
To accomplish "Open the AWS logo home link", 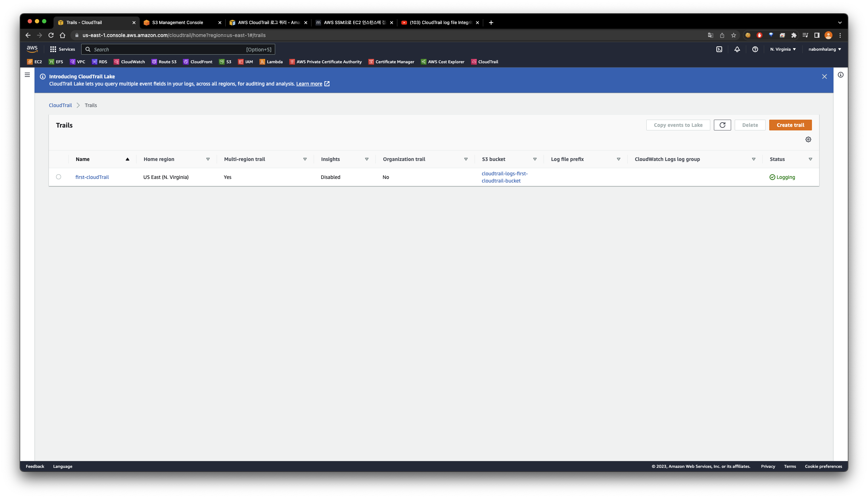I will tap(32, 49).
